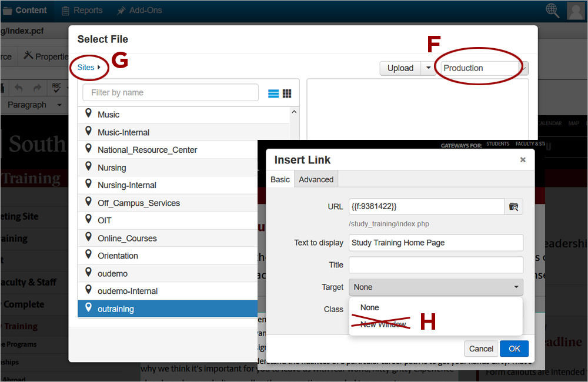Click the globe search icon in top bar
The image size is (588, 382).
tap(552, 10)
